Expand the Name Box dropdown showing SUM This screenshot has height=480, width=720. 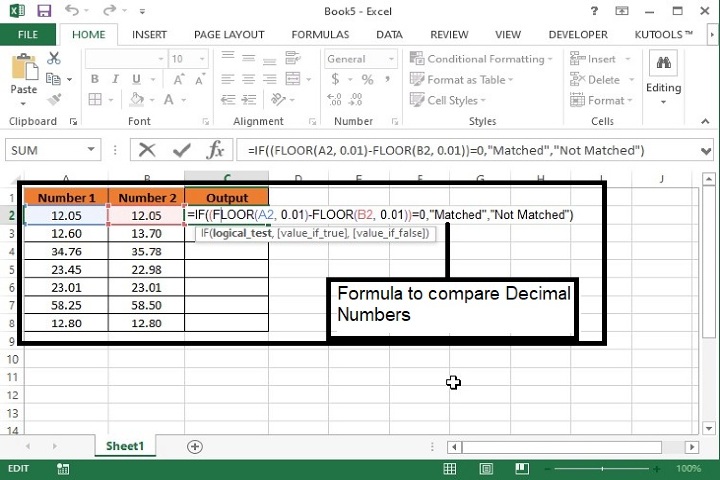click(91, 149)
